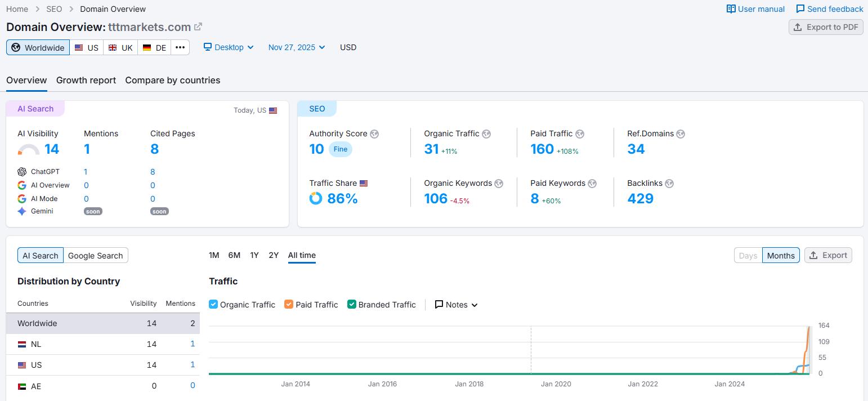This screenshot has height=401, width=868.
Task: Click the Paid Traffic globe info icon
Action: coord(580,134)
